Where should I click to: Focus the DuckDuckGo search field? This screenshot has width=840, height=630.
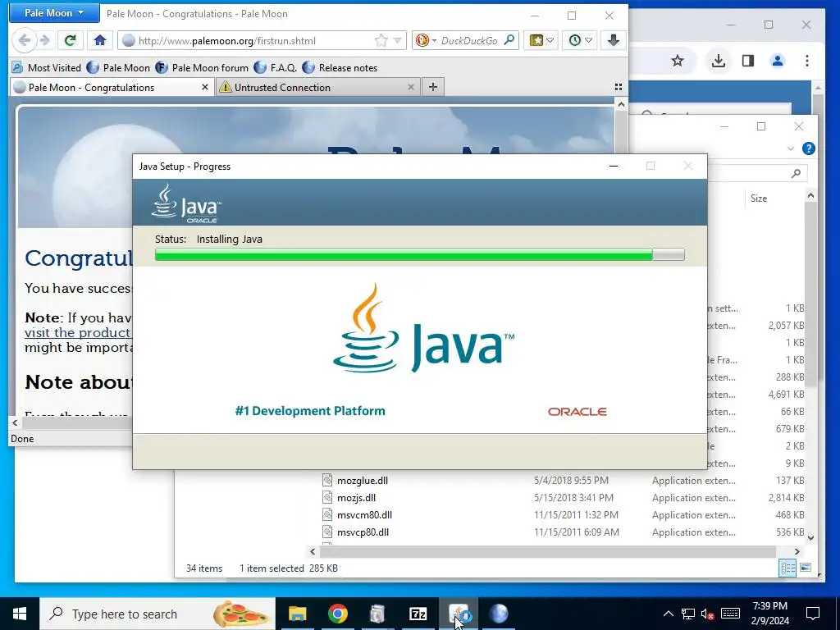pos(469,40)
